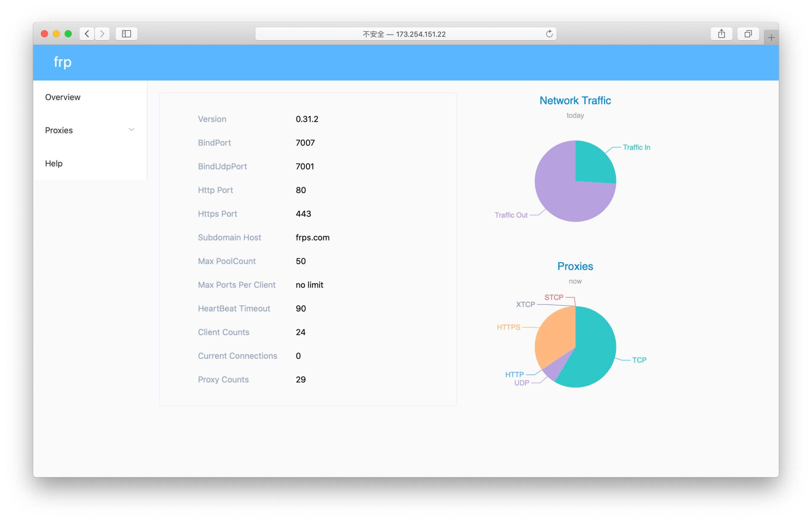Click the HTTP chart label
The height and width of the screenshot is (521, 812).
514,375
